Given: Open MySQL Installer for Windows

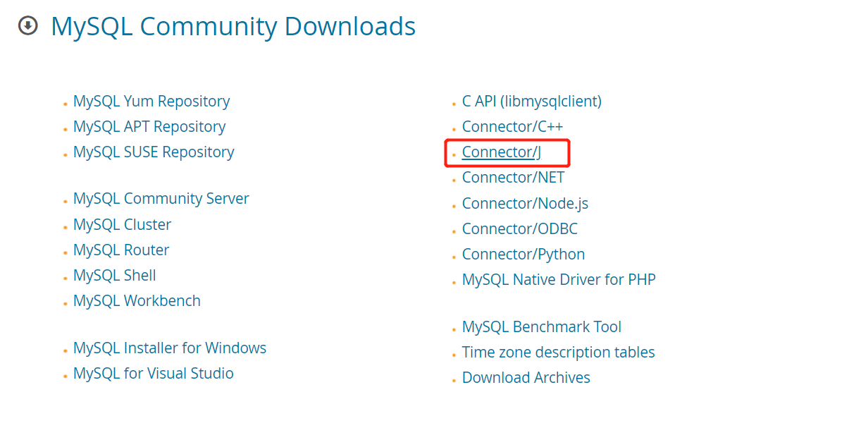Looking at the screenshot, I should click(170, 348).
